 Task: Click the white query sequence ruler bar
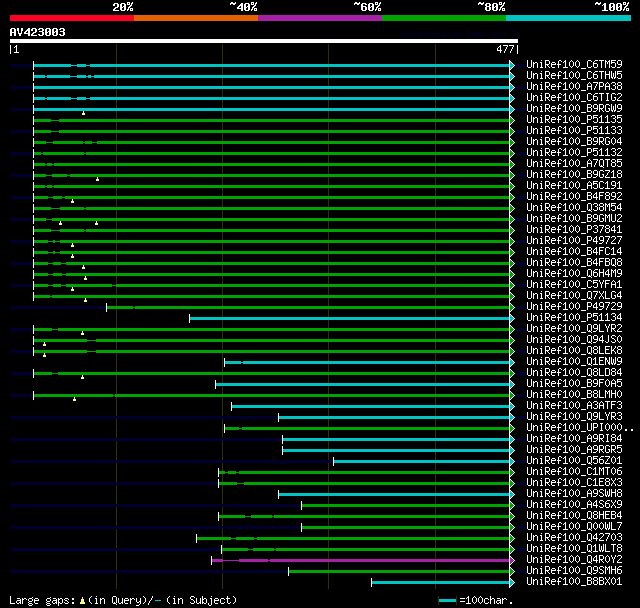(263, 41)
